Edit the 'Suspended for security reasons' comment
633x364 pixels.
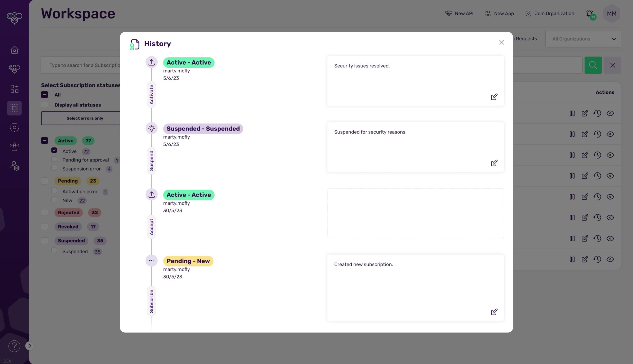tap(494, 163)
